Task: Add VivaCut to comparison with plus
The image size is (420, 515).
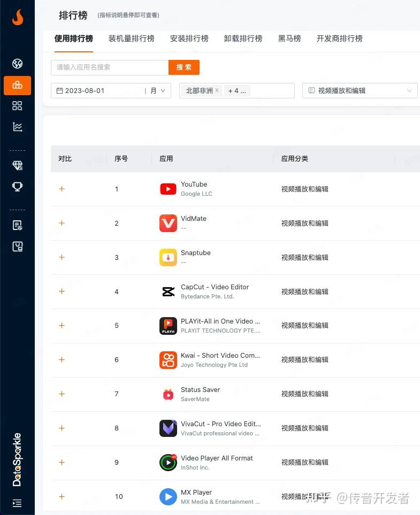Action: click(62, 428)
